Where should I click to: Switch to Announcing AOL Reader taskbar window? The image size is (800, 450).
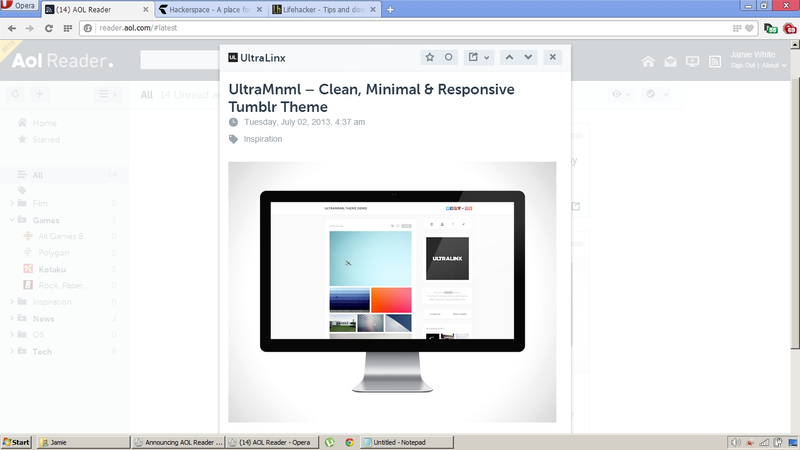[x=178, y=442]
